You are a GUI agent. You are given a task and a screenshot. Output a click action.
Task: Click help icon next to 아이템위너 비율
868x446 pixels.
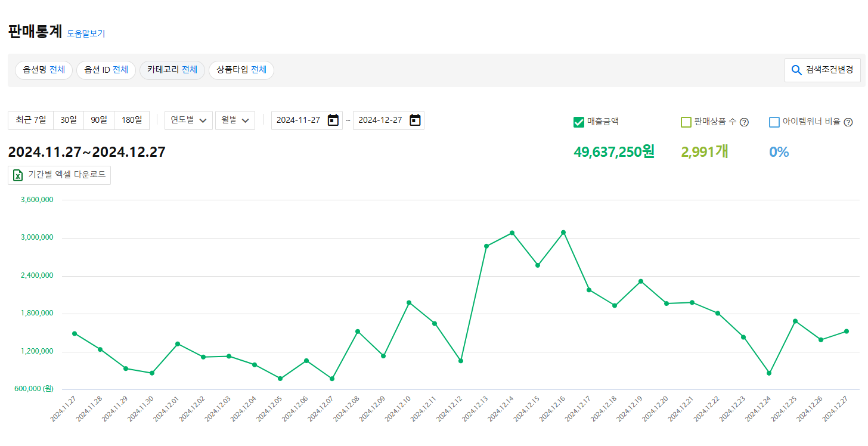(848, 122)
